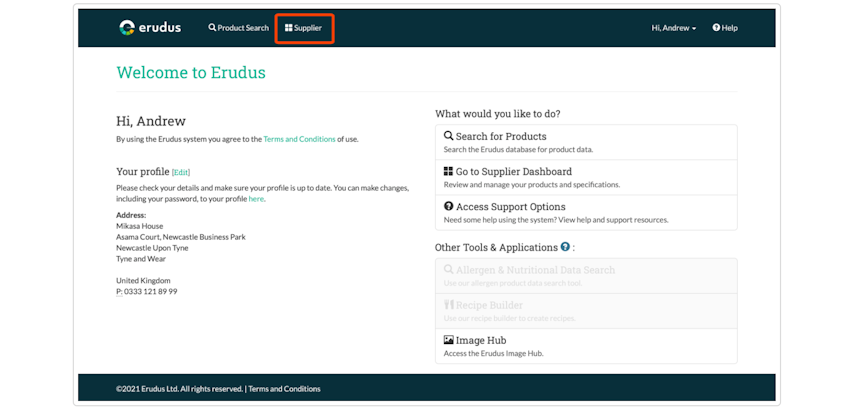Click the phone number 0333 121 89 99
This screenshot has height=412, width=858.
click(x=150, y=292)
